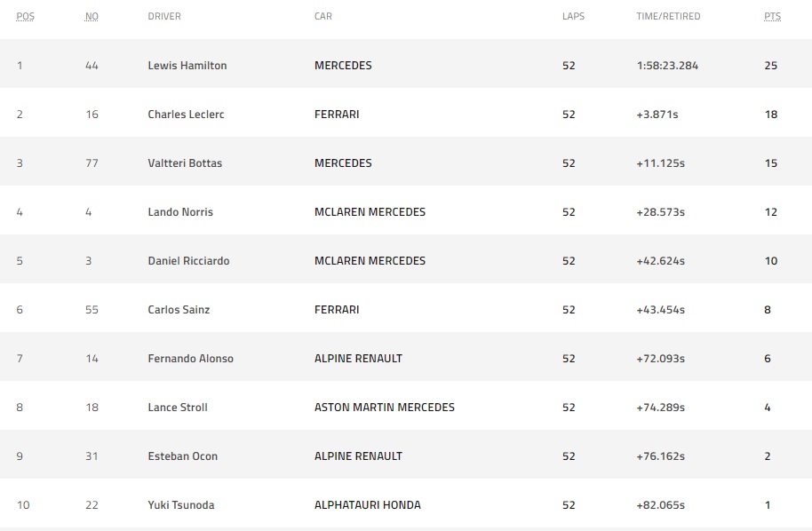Select the 1:58:23.284 winning time
812x531 pixels.
pyautogui.click(x=667, y=65)
